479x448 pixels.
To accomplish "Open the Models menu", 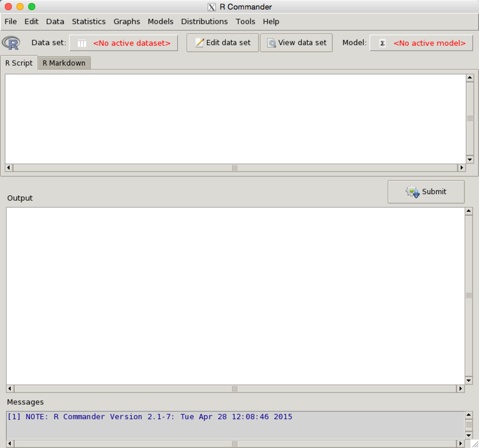I will coord(160,22).
